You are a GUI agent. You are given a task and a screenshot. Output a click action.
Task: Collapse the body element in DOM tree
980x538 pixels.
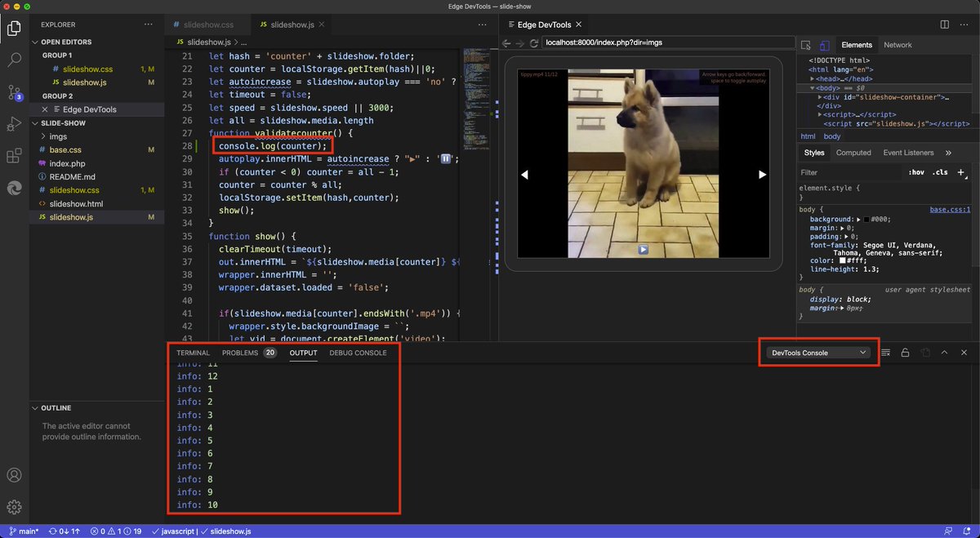click(813, 87)
